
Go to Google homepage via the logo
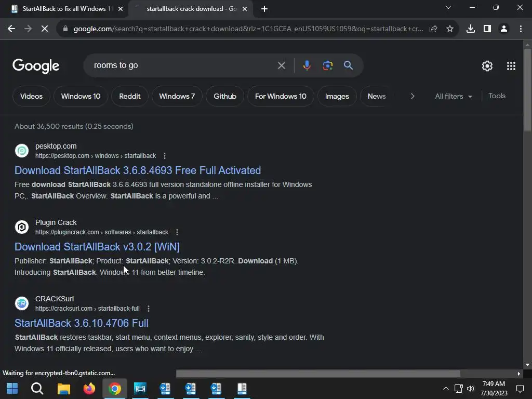click(36, 66)
